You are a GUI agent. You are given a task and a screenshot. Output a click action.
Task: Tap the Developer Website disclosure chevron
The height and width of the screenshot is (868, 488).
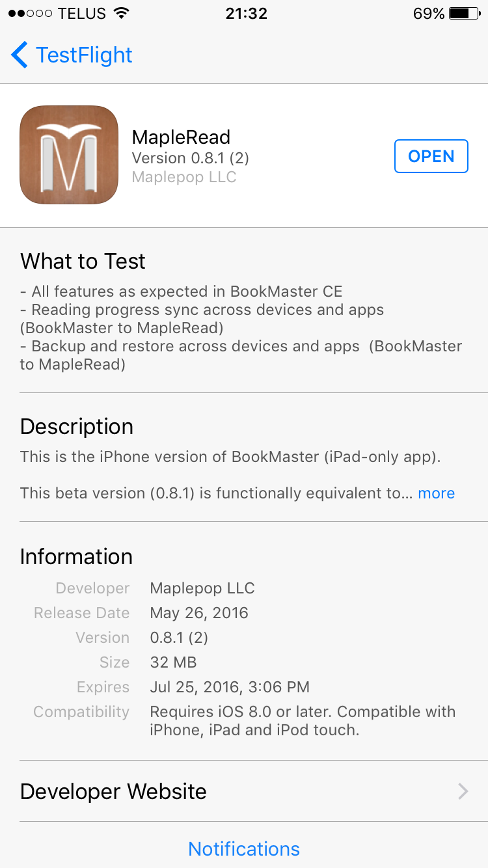click(x=463, y=791)
